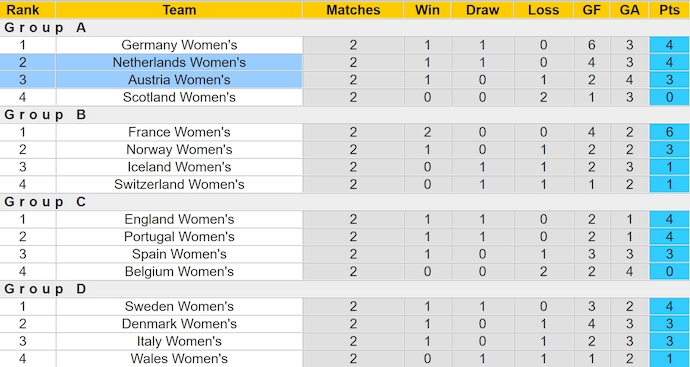
Task: Click the Pts column header
Action: tap(669, 10)
